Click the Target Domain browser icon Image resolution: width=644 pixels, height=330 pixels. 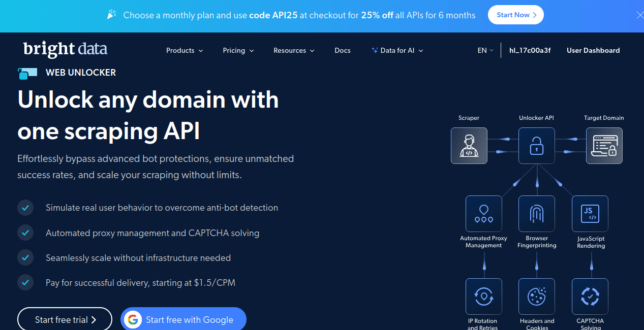pos(604,146)
